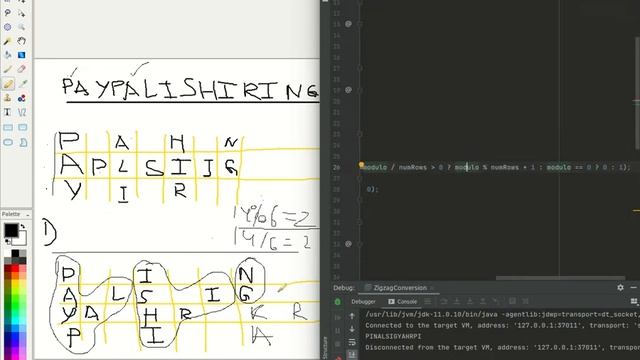Select the Zoom tool in Pinta toolbox

tap(22, 27)
